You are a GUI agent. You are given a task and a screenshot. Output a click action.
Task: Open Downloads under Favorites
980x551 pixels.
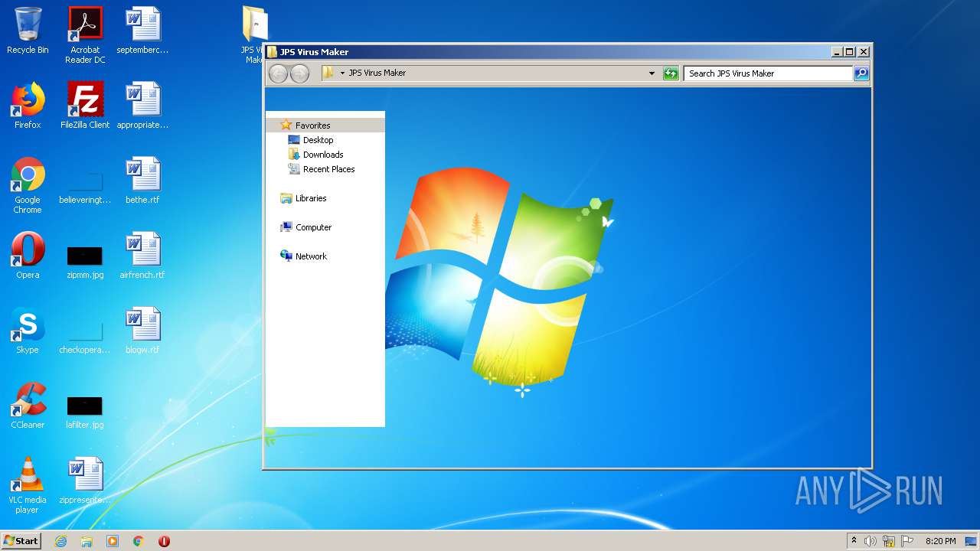[x=322, y=155]
